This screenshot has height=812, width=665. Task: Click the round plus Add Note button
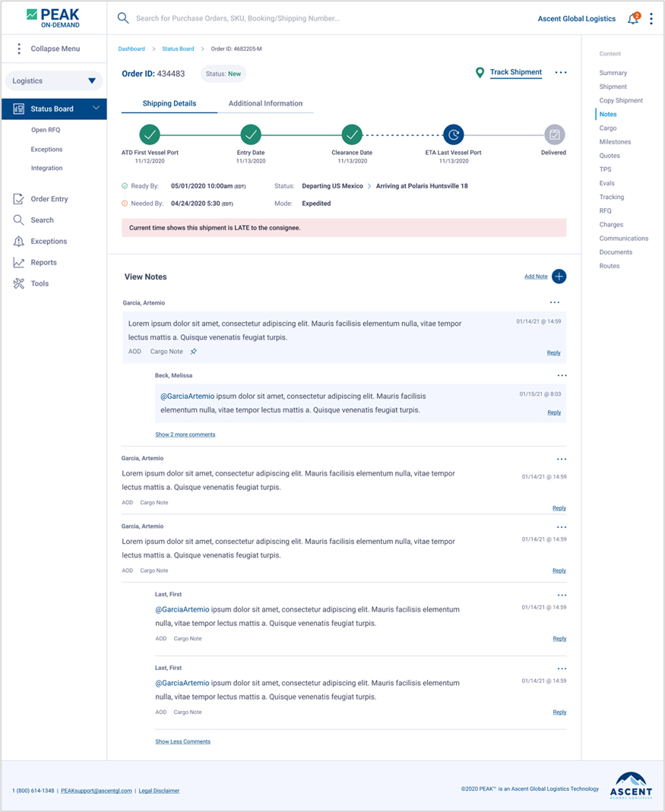[x=559, y=276]
